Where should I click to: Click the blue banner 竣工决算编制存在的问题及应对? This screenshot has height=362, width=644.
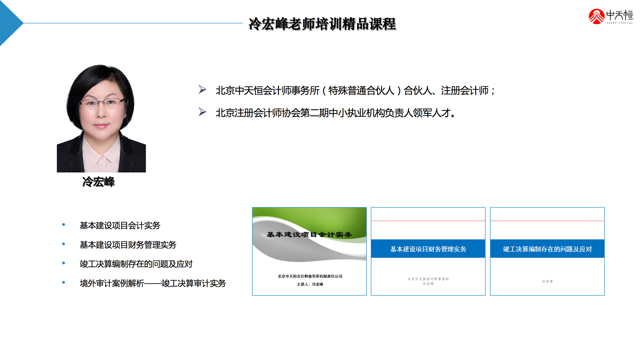click(547, 249)
